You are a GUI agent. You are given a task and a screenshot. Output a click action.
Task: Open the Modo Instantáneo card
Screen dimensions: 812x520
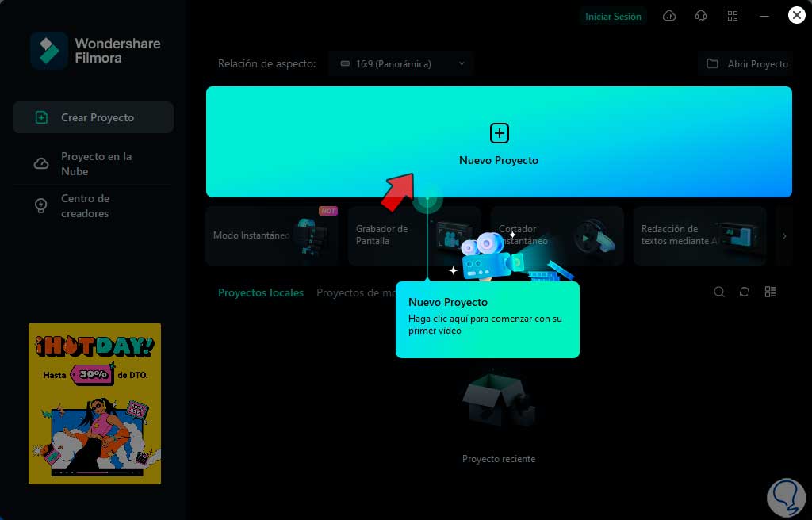coord(272,235)
